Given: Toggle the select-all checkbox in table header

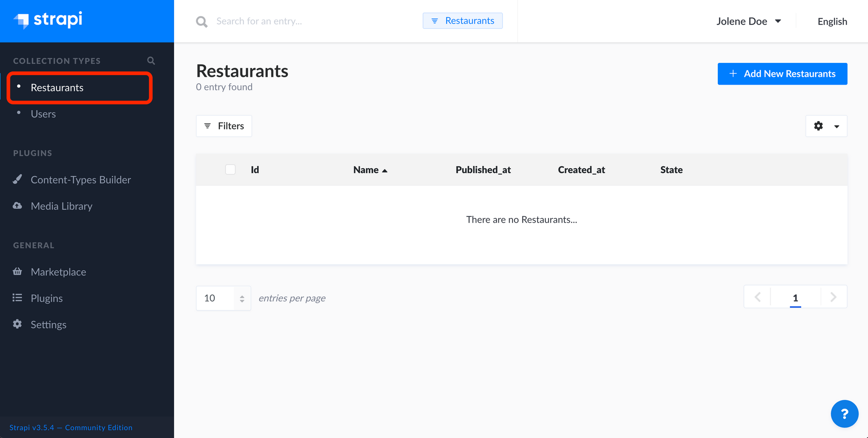Looking at the screenshot, I should click(230, 170).
